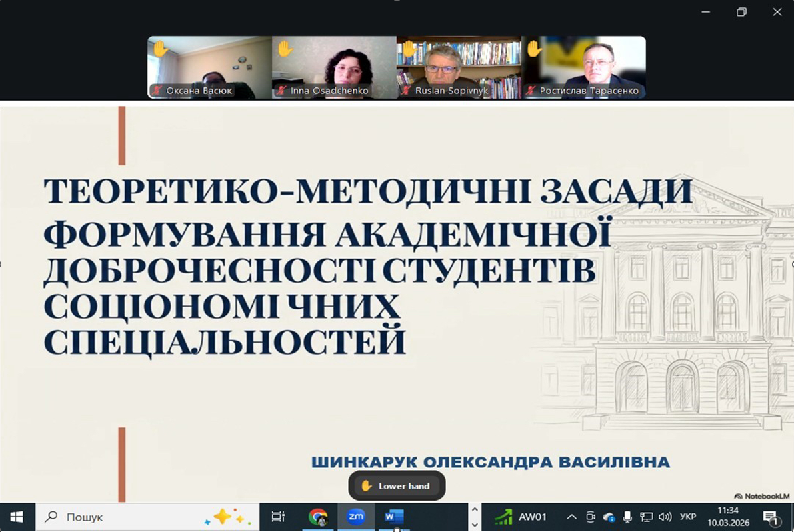
Task: Click the microphone in-use tray icon
Action: (627, 517)
